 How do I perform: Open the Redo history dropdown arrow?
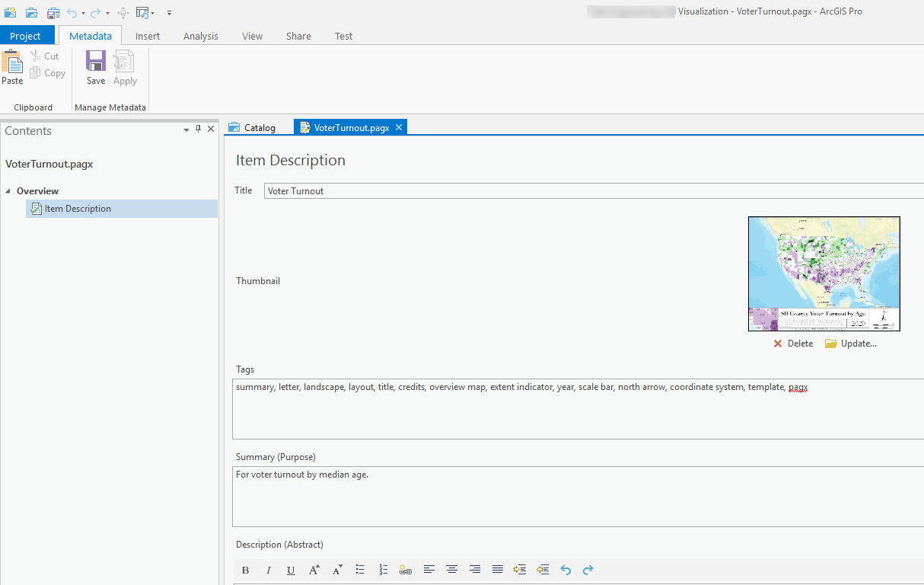coord(107,13)
